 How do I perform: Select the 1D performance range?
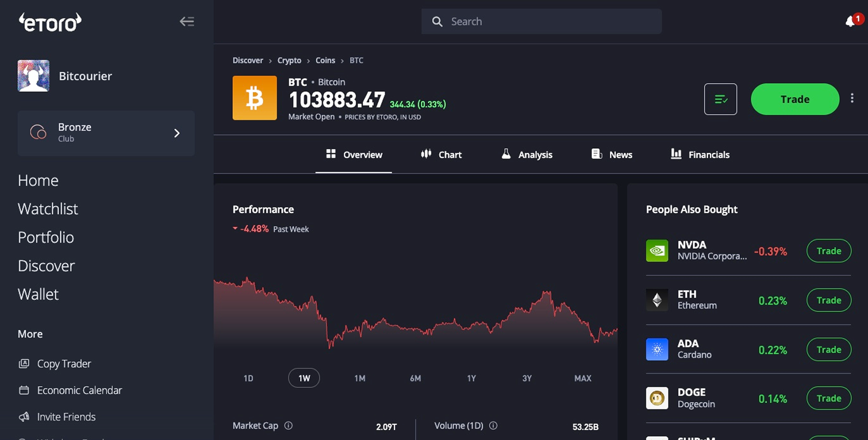tap(249, 378)
